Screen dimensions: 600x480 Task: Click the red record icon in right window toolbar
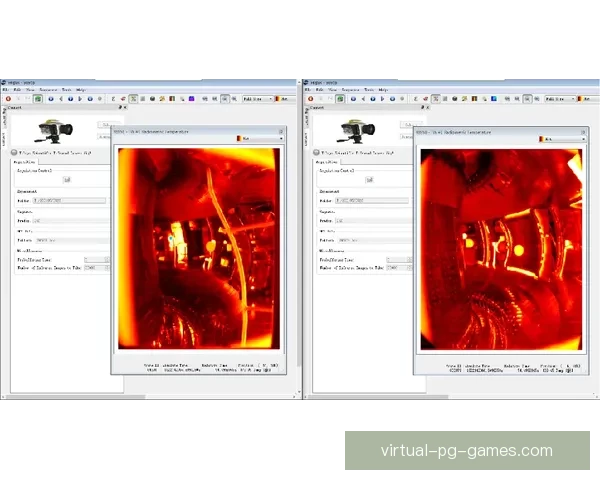tap(309, 99)
